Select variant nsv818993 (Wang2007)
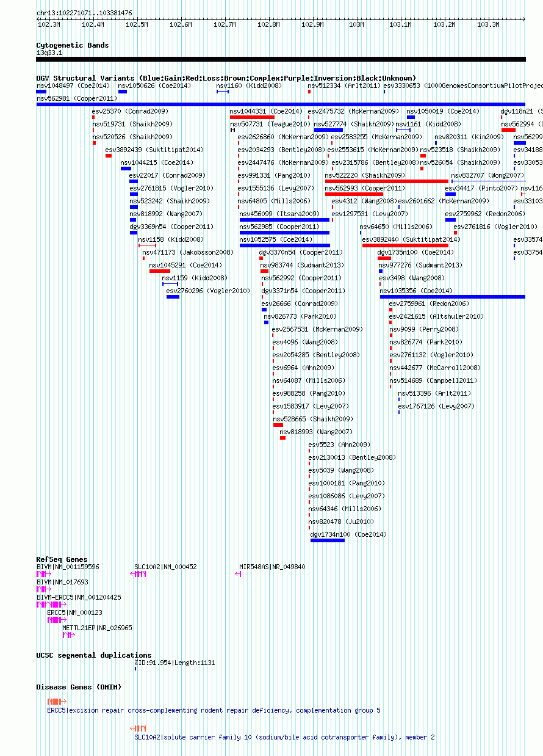Image resolution: width=543 pixels, height=756 pixels. [x=282, y=438]
